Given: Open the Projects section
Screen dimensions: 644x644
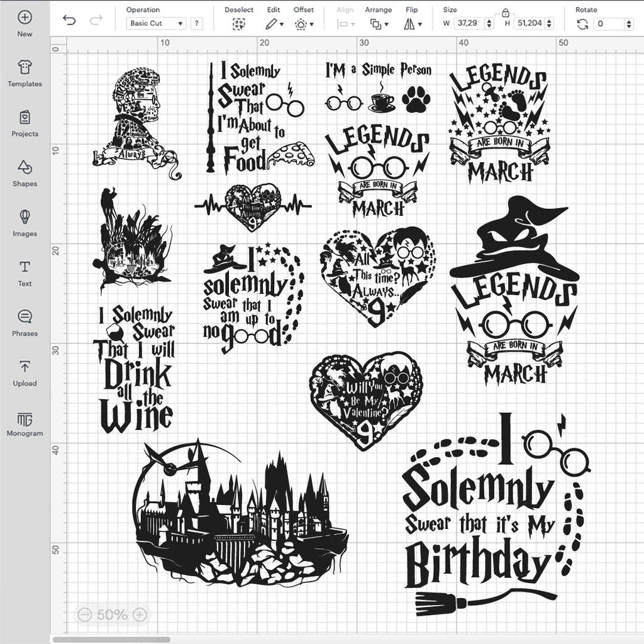Looking at the screenshot, I should click(x=25, y=123).
